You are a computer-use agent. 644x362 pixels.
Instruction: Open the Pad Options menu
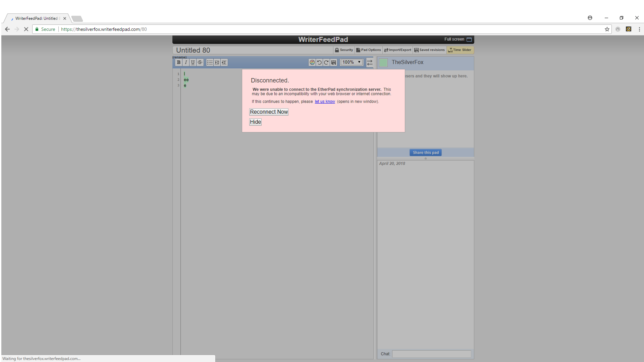click(369, 50)
